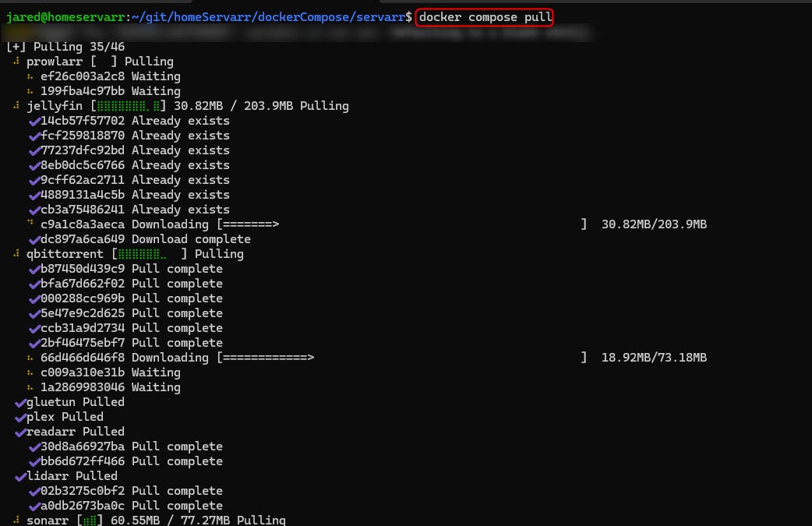
Task: Click layer '9cff62ac2711 Already exists'
Action: [135, 180]
